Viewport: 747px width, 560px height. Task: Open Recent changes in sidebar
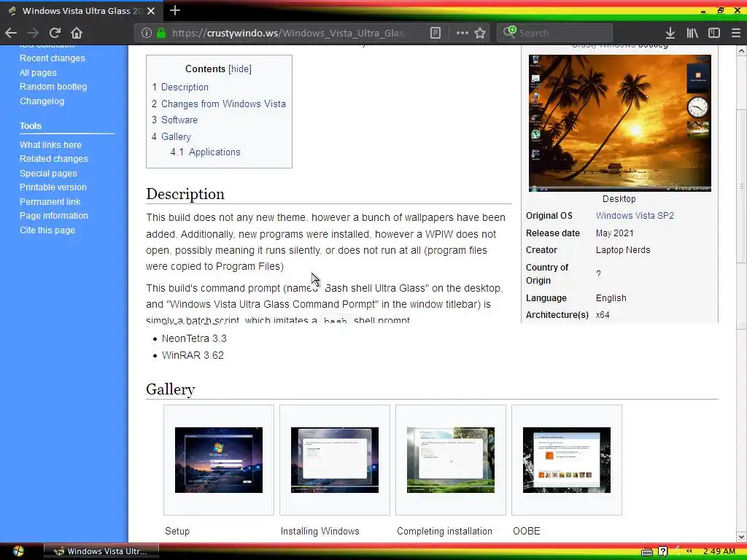(53, 58)
